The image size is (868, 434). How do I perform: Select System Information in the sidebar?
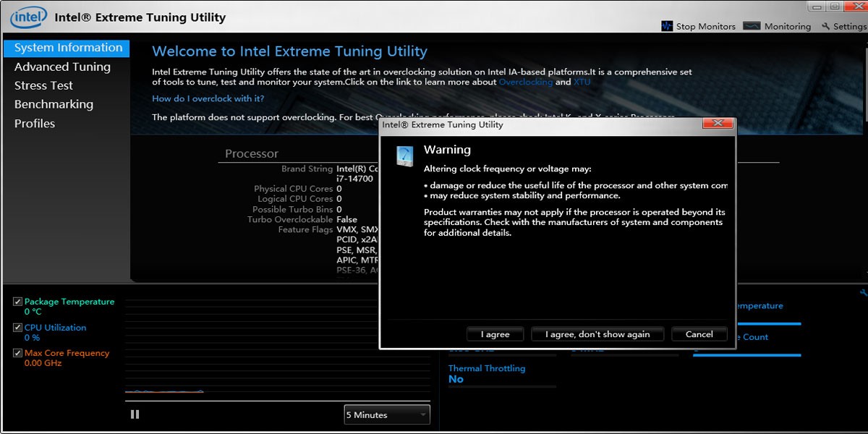coord(67,48)
